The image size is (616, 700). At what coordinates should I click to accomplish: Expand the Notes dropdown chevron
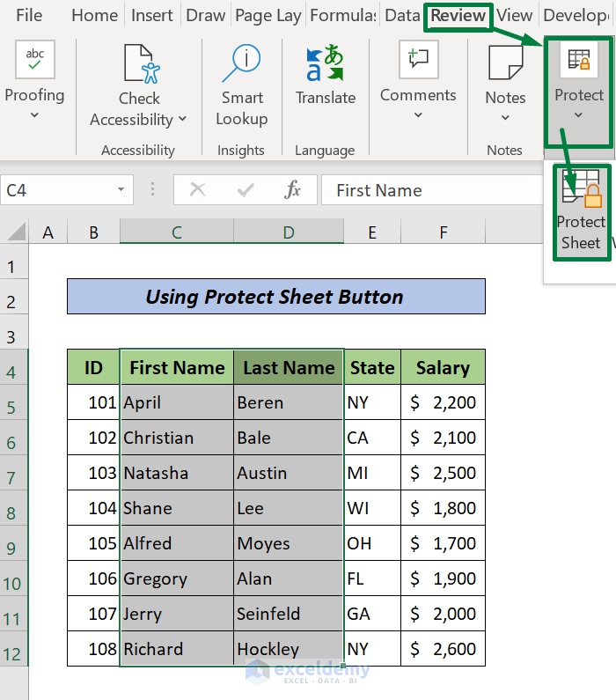[x=505, y=118]
